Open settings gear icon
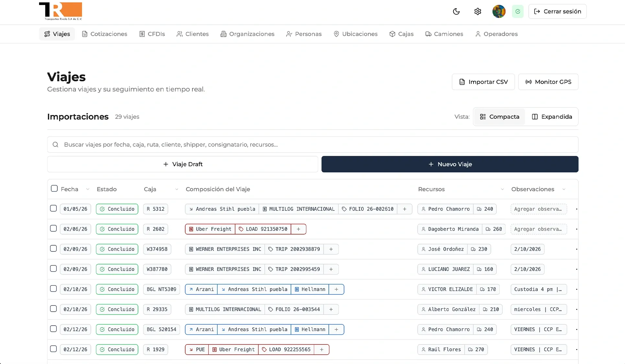Image resolution: width=625 pixels, height=364 pixels. [x=478, y=11]
